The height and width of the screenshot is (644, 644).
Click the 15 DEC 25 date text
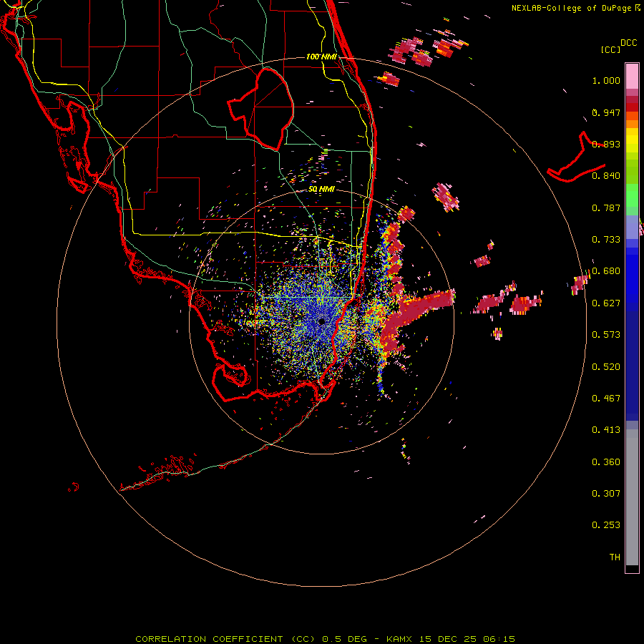(448, 639)
